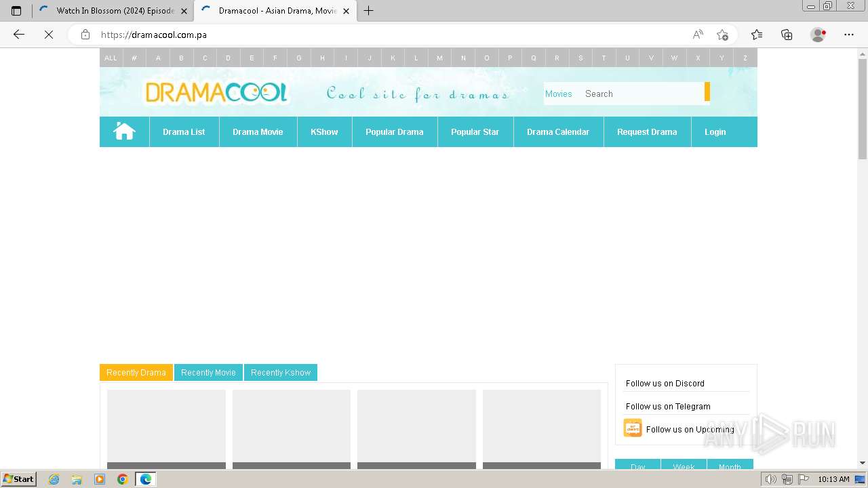Image resolution: width=868 pixels, height=488 pixels.
Task: Open volume control in system tray
Action: [x=770, y=479]
